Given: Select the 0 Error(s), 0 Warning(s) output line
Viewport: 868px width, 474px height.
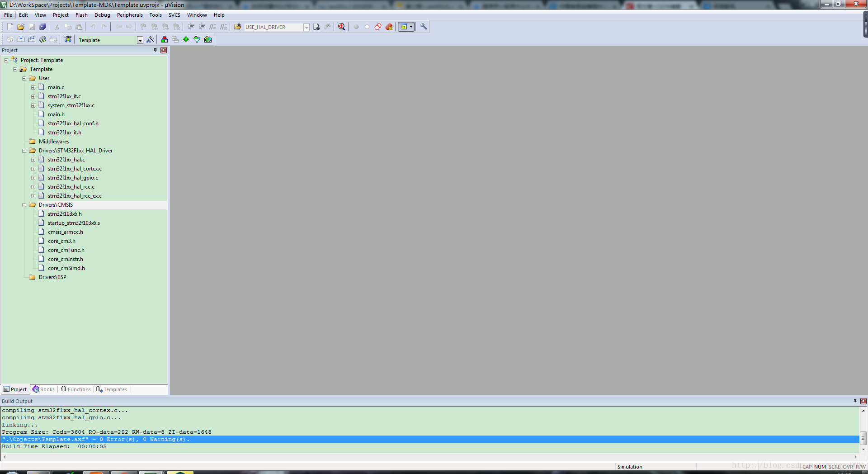Looking at the screenshot, I should 429,439.
